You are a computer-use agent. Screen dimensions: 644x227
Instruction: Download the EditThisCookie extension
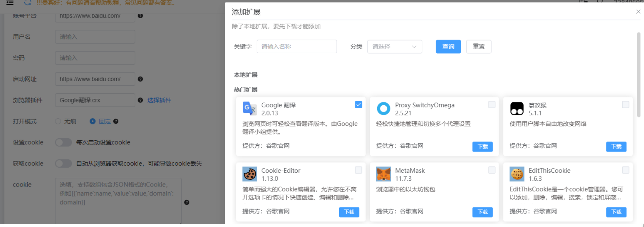coord(616,212)
